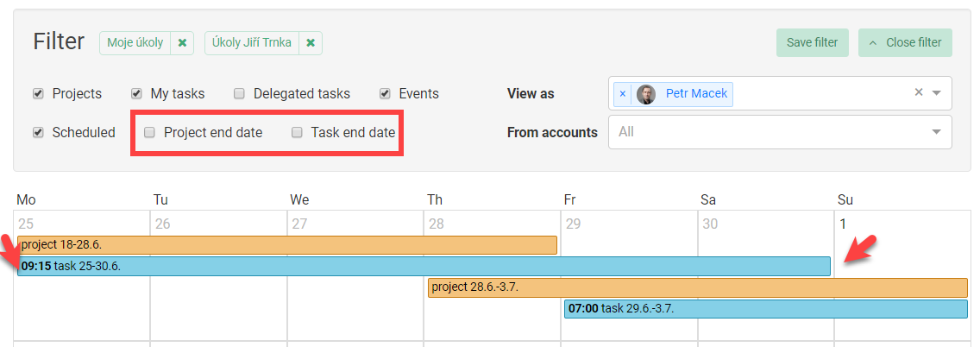The width and height of the screenshot is (980, 347).
Task: Open the orange project 18-28.6. bar
Action: (x=287, y=245)
